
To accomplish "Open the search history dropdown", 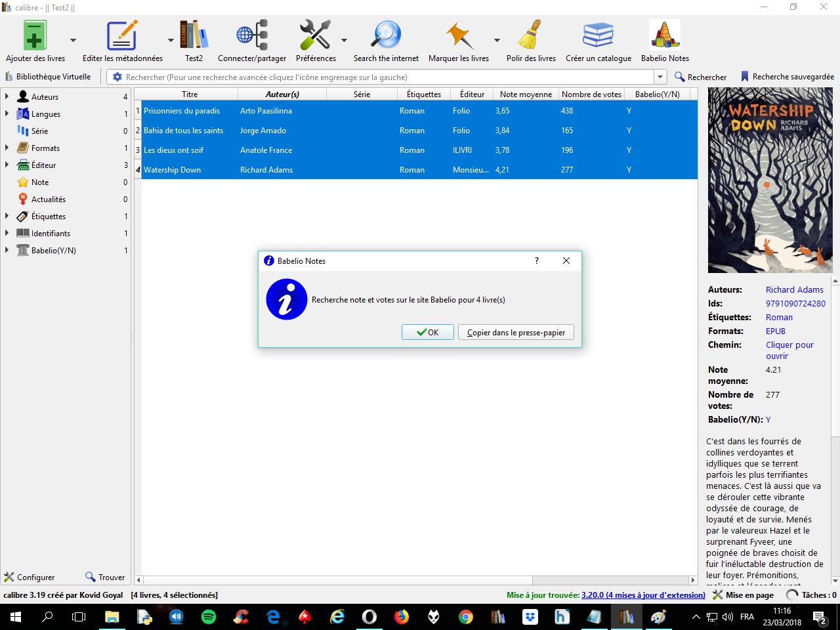I will point(660,77).
